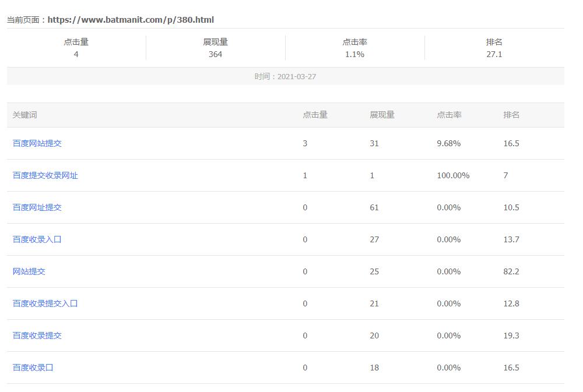Click the table's 点击量 column header
The image size is (583, 392).
tap(315, 115)
